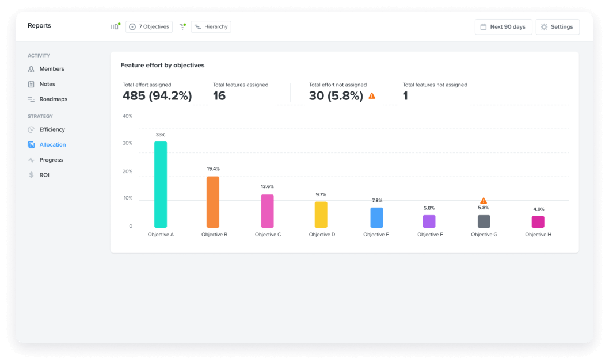Open the Next 90 days date range picker

(x=503, y=26)
